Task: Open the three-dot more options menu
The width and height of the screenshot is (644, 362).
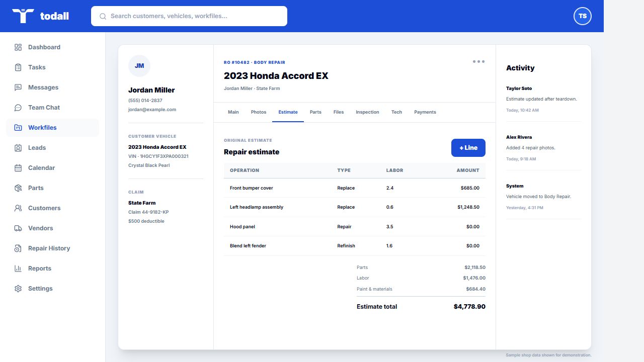Action: (479, 61)
